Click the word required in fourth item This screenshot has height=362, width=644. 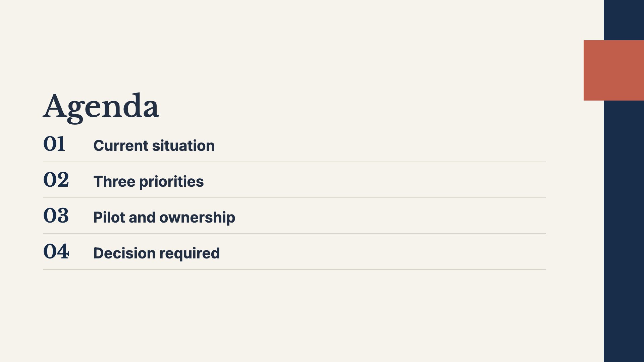pyautogui.click(x=190, y=254)
